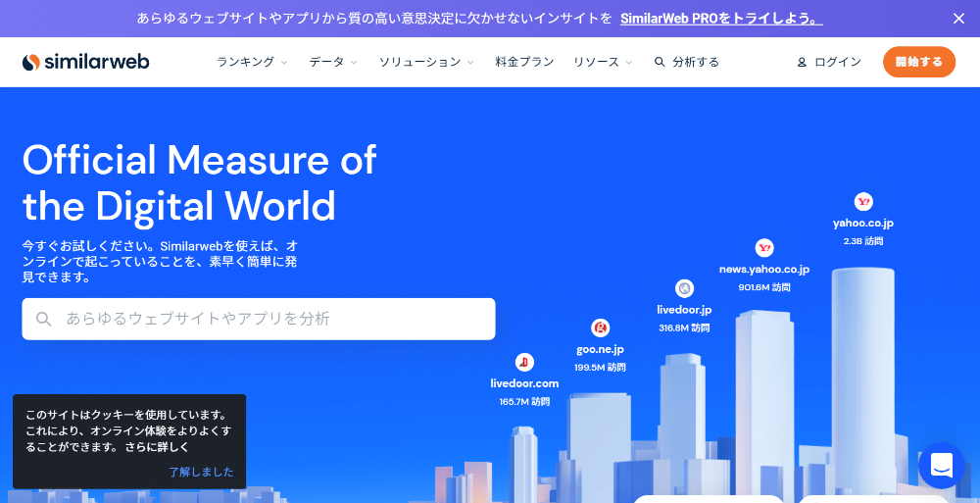Open the chat support widget
Viewport: 980px width, 503px height.
pyautogui.click(x=942, y=466)
